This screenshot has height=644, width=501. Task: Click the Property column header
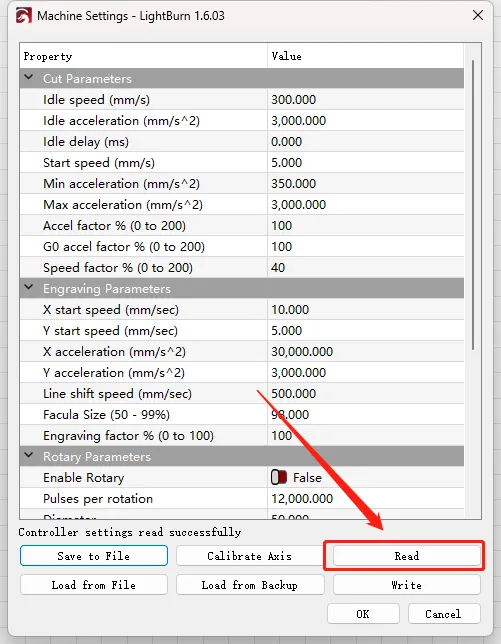pos(143,56)
